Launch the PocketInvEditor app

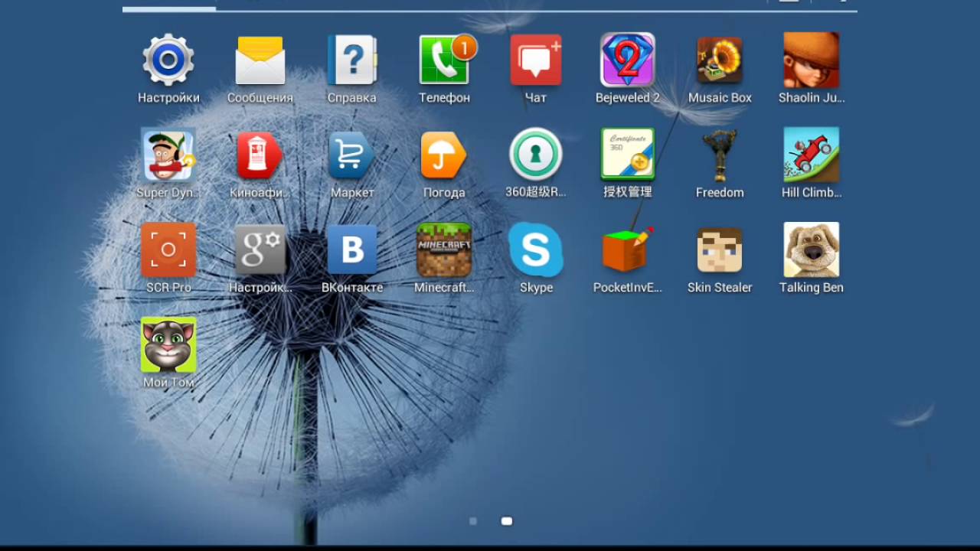coord(628,249)
